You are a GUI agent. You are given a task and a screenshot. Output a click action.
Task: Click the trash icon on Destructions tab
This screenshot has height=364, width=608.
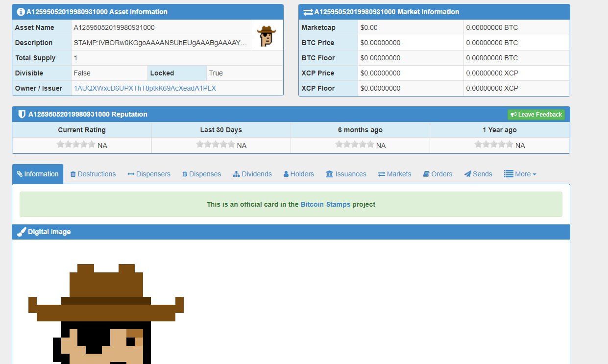click(73, 174)
